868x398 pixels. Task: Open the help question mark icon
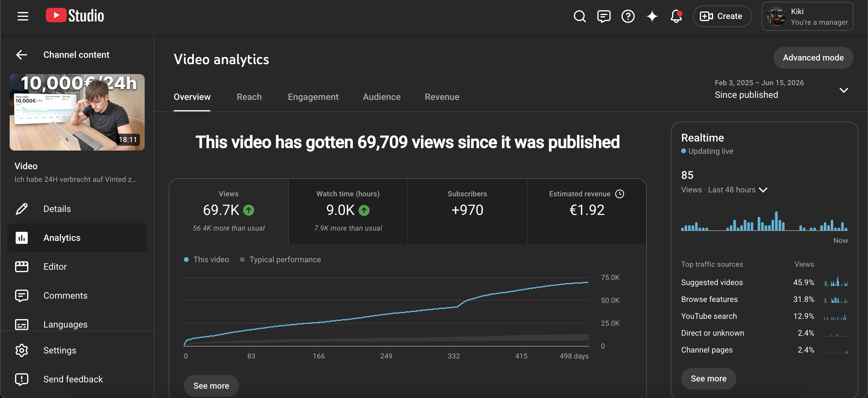tap(628, 16)
